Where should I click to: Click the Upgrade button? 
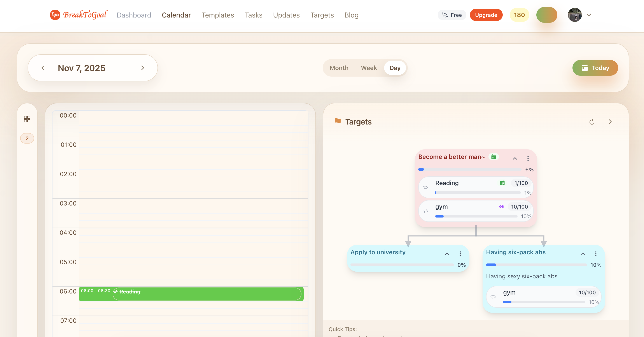pos(486,15)
